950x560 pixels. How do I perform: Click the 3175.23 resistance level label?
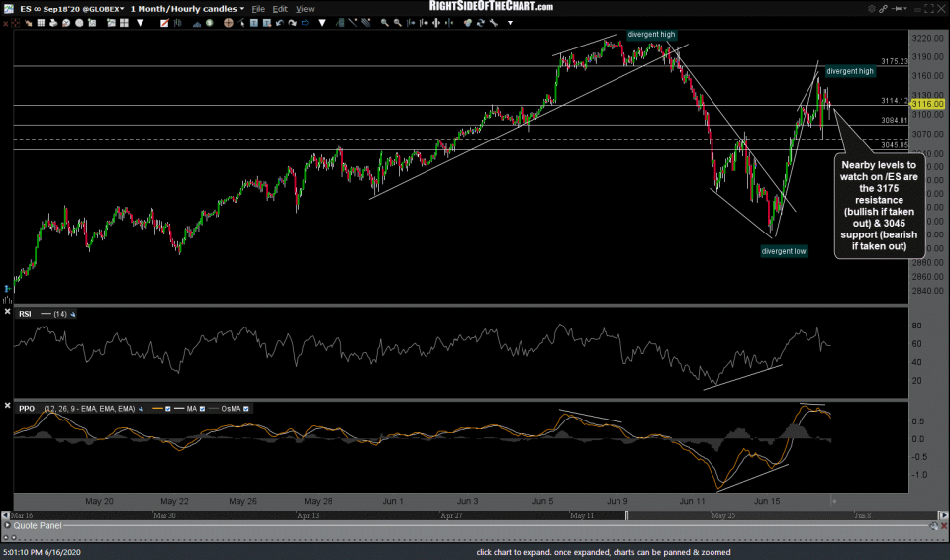click(895, 61)
